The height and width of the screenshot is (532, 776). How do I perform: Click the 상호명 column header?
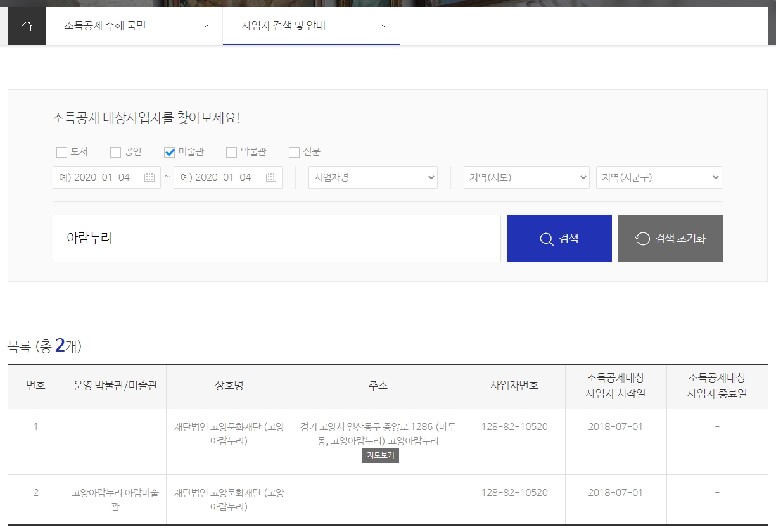coord(229,386)
